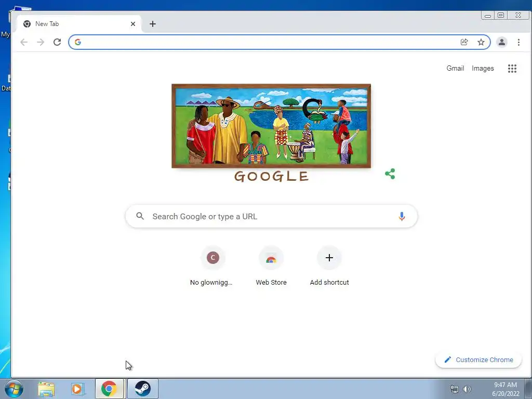Open Windows Explorer from taskbar
This screenshot has width=532, height=399.
click(46, 389)
